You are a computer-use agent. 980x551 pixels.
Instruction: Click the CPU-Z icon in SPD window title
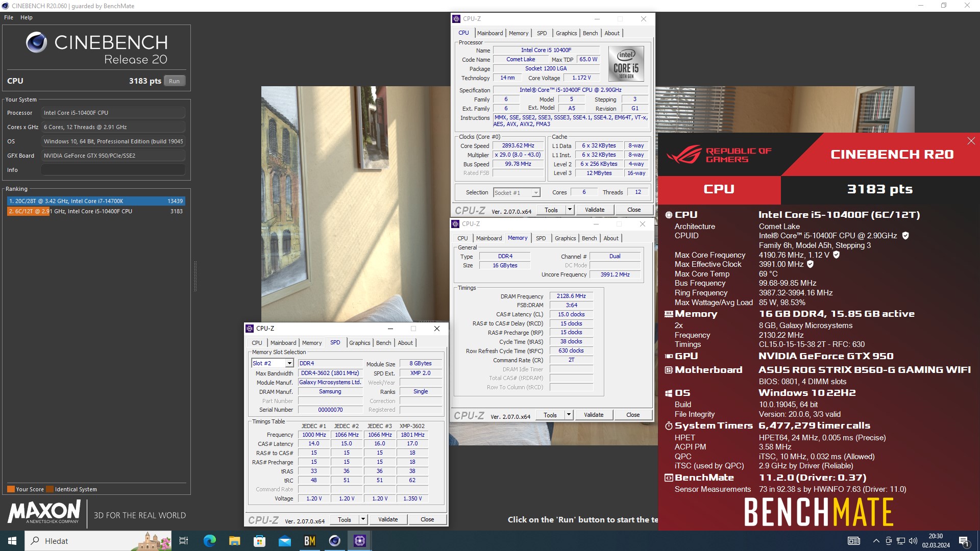tap(250, 329)
